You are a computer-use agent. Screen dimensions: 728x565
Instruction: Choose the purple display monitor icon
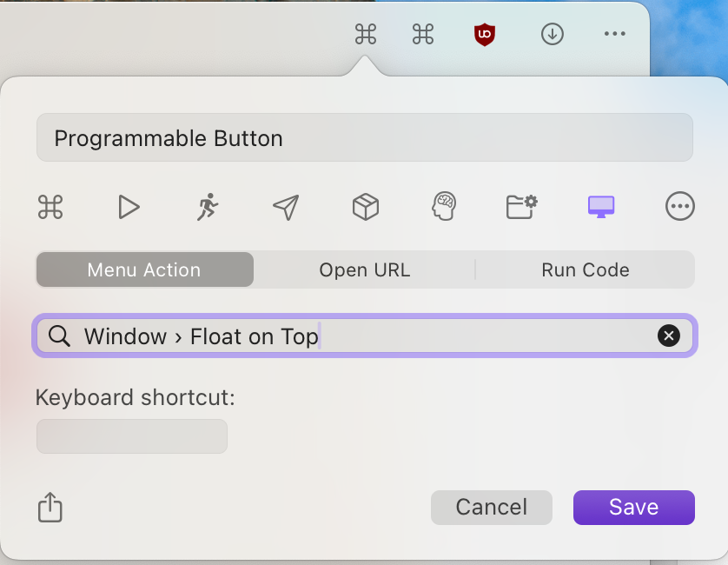tap(601, 207)
